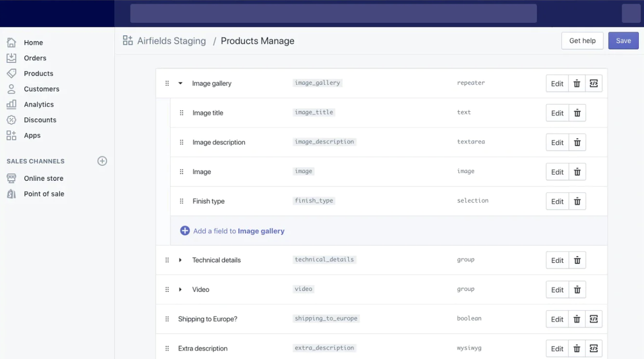This screenshot has width=644, height=359.
Task: Open Online store sales channel
Action: 43,178
